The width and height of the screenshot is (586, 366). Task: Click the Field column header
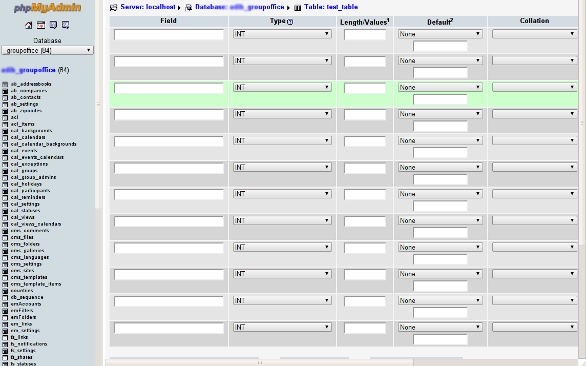click(x=169, y=21)
